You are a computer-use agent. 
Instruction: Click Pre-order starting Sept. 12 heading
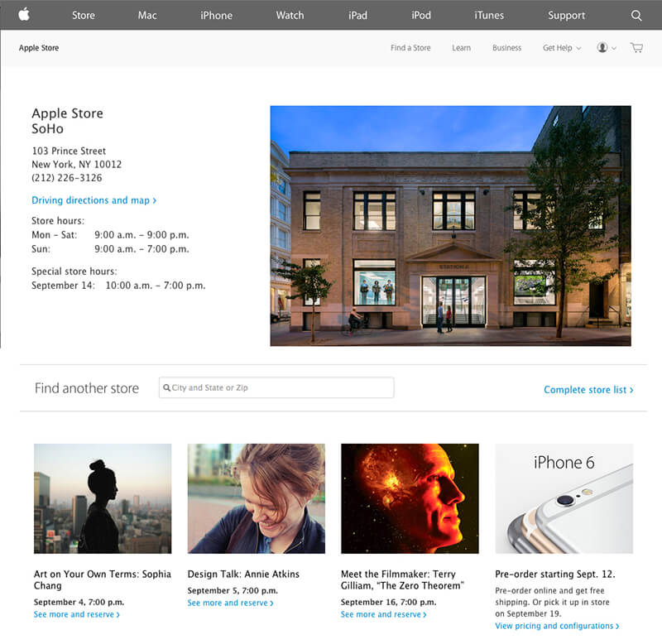pos(554,574)
